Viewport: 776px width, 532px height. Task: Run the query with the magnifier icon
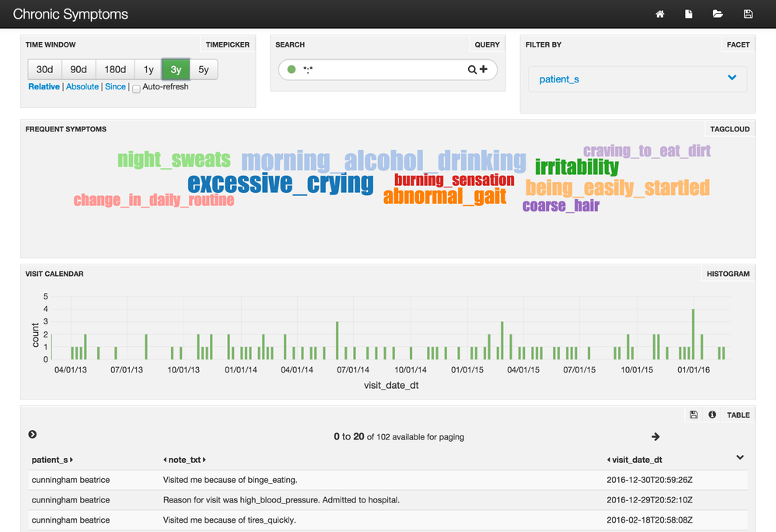pos(472,70)
